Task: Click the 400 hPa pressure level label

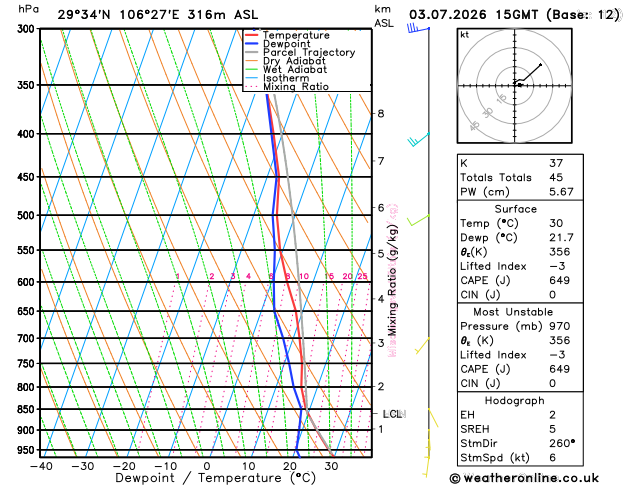Action: [28, 134]
